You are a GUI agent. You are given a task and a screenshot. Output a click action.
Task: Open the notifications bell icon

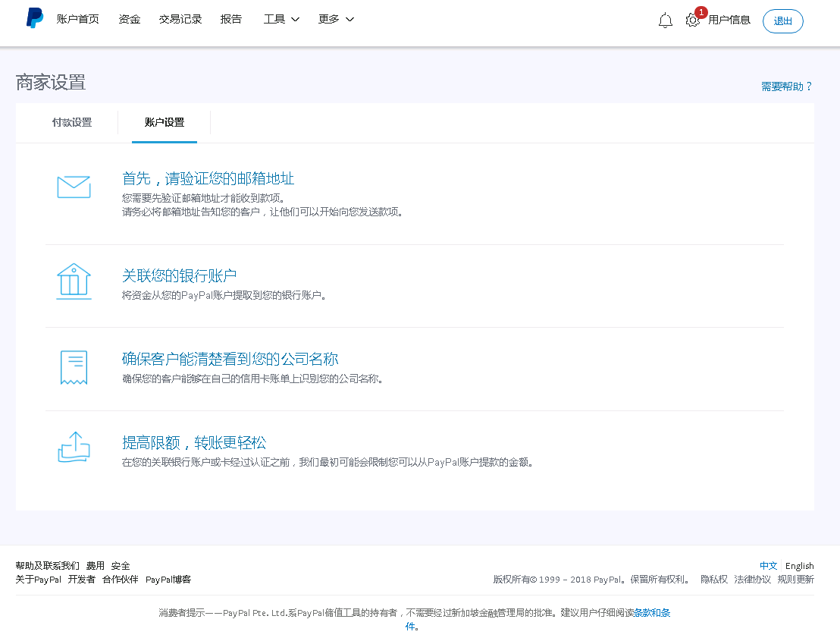[665, 20]
